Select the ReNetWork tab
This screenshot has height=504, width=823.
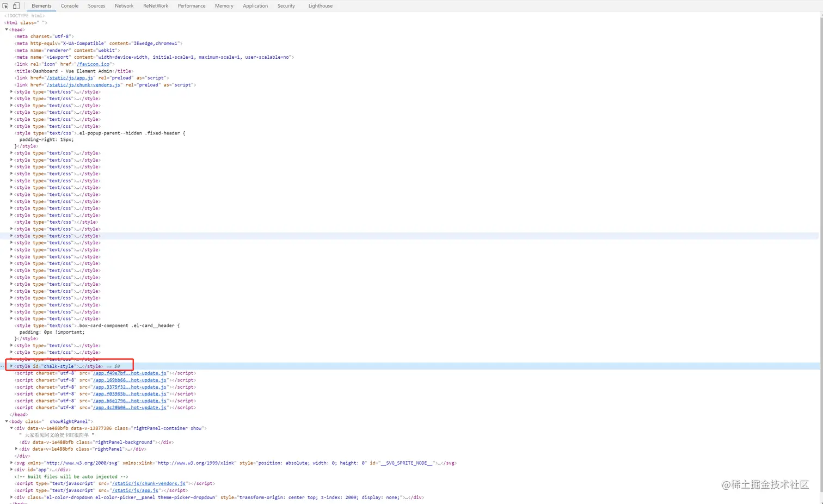coord(156,5)
